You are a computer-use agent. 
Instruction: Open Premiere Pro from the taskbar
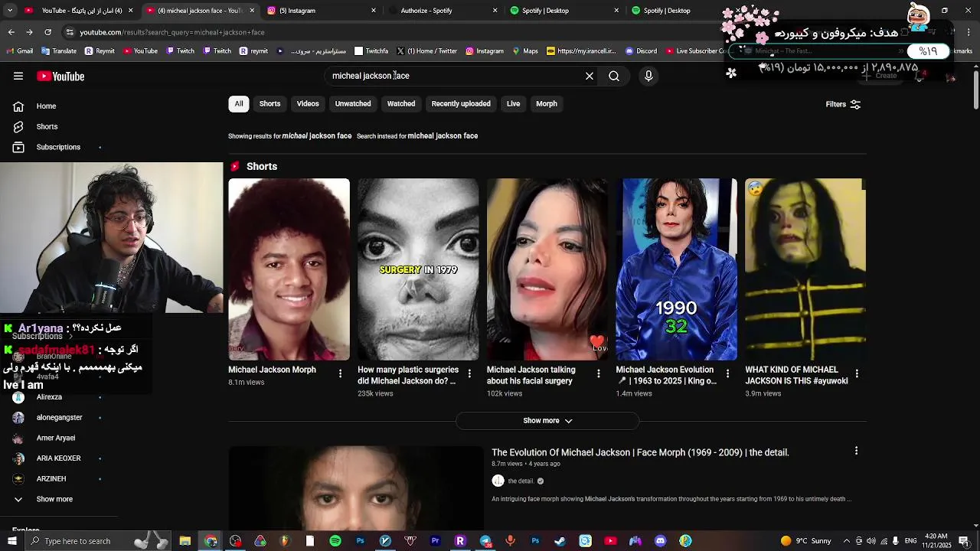435,541
